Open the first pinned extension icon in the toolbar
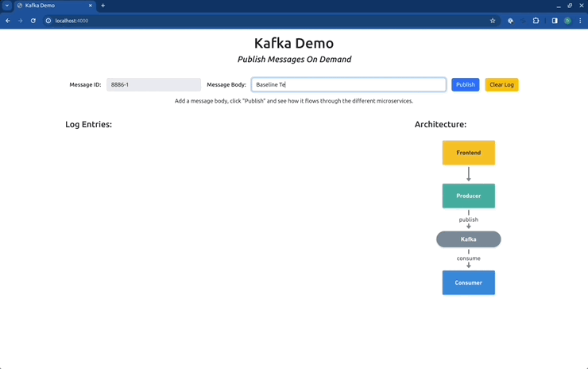The image size is (588, 369). pyautogui.click(x=510, y=21)
